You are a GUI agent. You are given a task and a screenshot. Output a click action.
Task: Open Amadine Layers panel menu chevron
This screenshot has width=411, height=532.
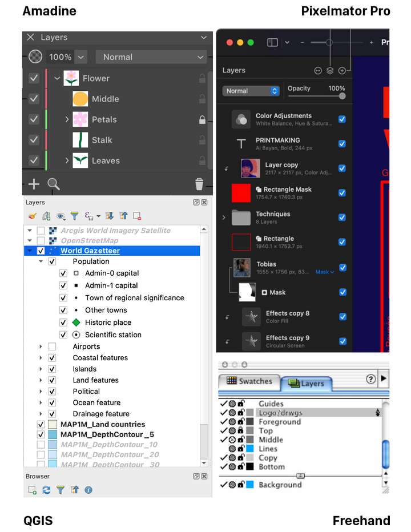204,37
